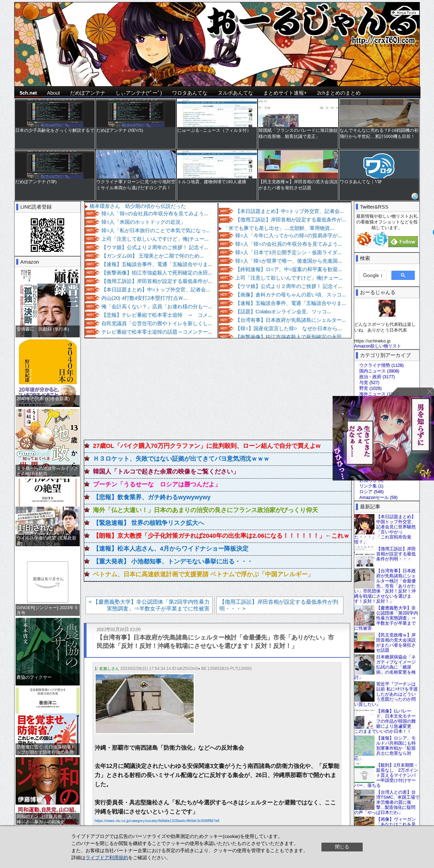This screenshot has width=434, height=868.
Task: Open まとめサイト速報+ menu item
Action: tap(285, 93)
